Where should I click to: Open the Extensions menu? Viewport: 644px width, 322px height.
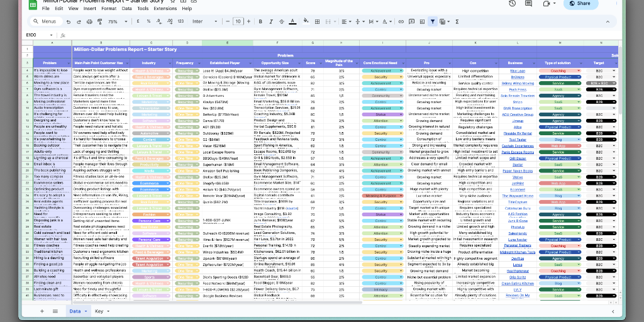(165, 8)
